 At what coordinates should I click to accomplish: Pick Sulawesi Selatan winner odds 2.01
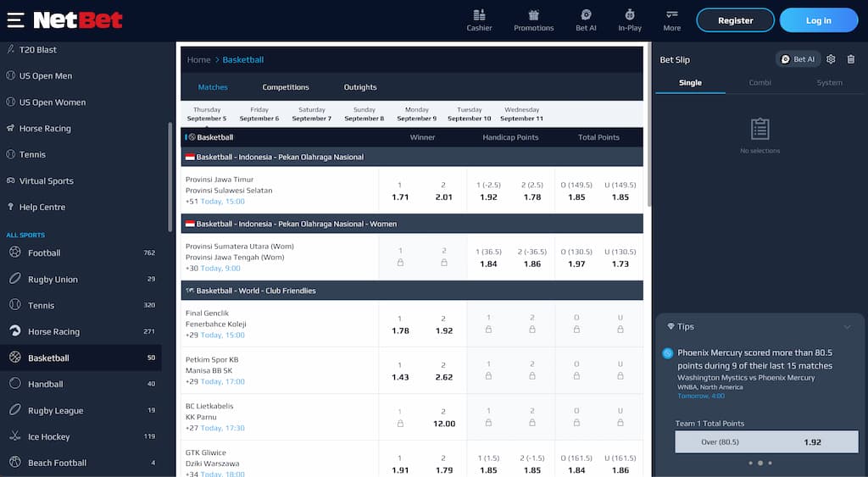[x=444, y=191]
